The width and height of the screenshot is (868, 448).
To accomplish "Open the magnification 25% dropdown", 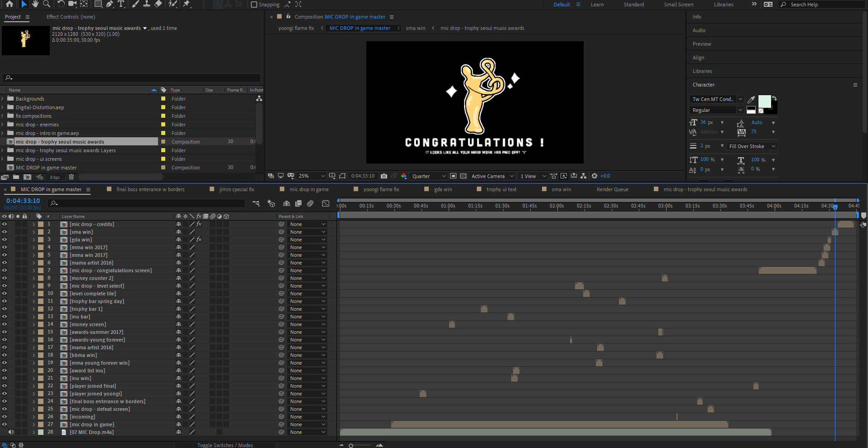I will (312, 176).
